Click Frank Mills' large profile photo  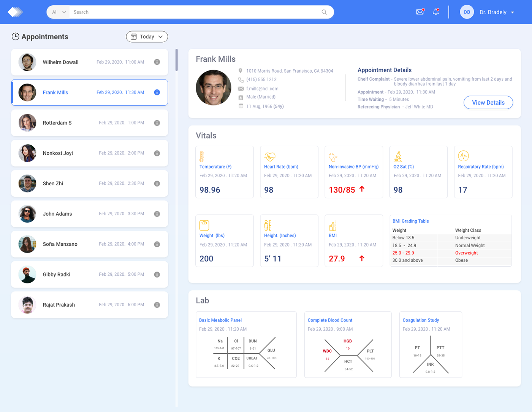pos(214,87)
